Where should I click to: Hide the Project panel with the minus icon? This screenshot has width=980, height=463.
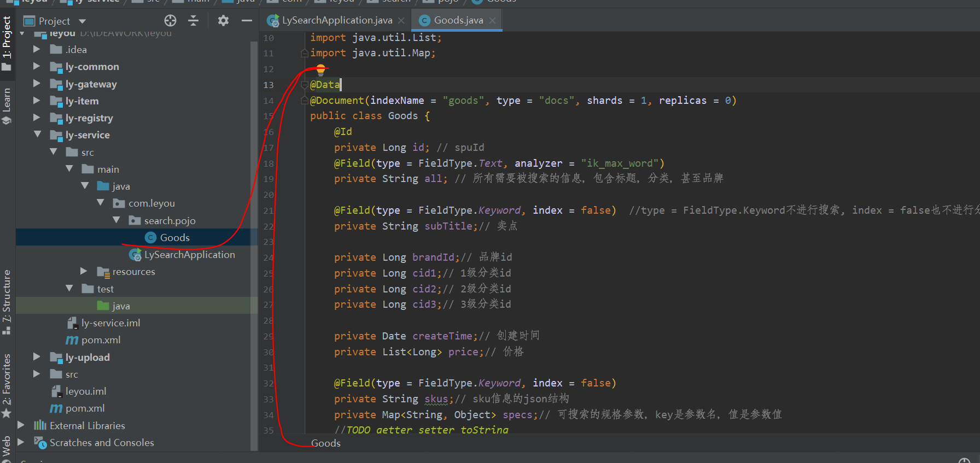click(247, 21)
